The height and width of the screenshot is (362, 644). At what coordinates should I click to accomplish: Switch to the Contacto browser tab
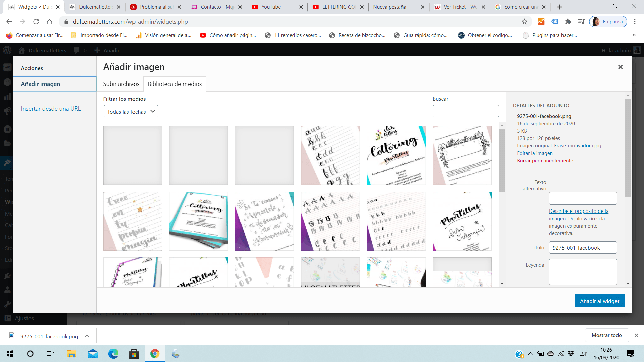[x=217, y=7]
